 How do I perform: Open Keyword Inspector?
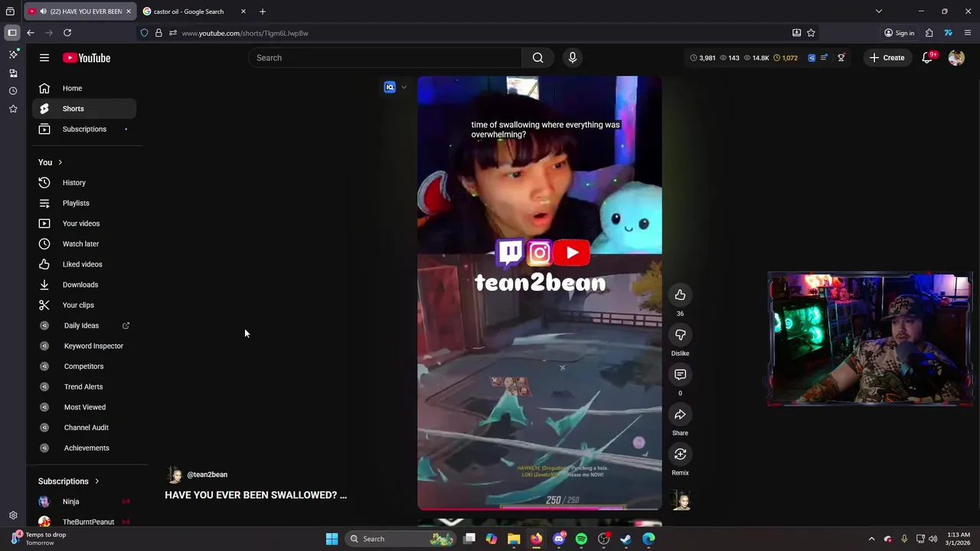(x=84, y=346)
